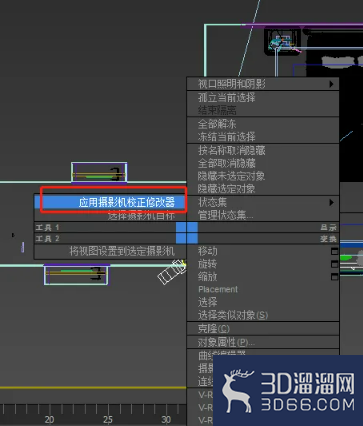Choose 结束隔离
Screen dimensions: 363x426
263,110
